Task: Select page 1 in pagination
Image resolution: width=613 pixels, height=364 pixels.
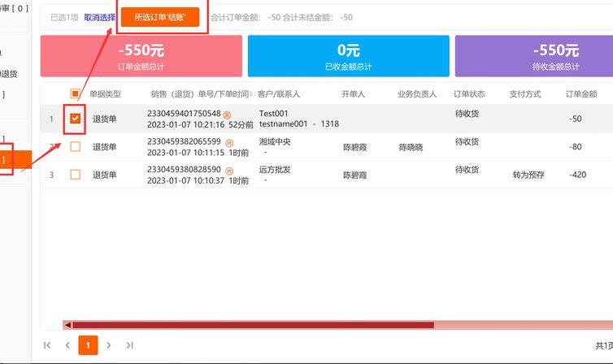Action: click(x=88, y=345)
